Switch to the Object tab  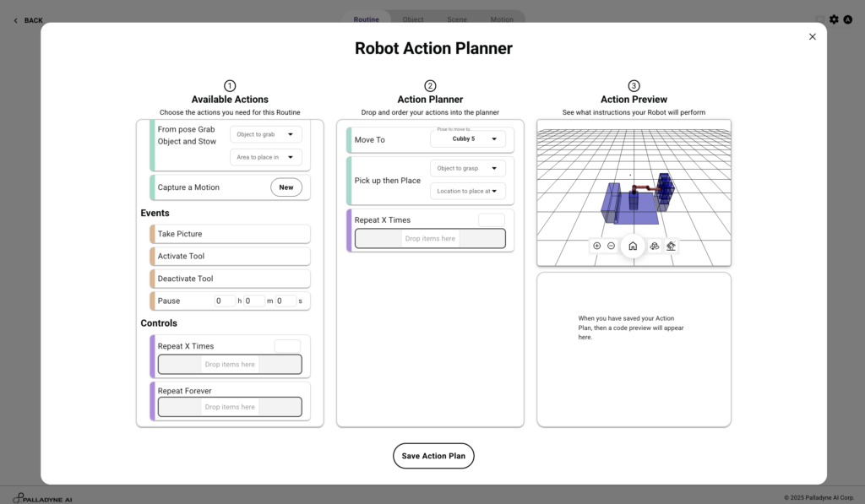click(x=413, y=19)
